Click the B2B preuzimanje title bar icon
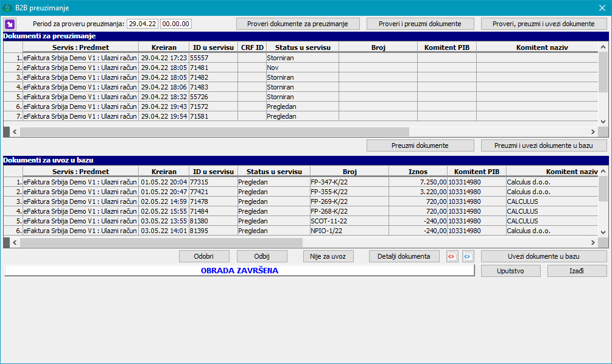Screen dimensions: 612x364 tap(7, 8)
